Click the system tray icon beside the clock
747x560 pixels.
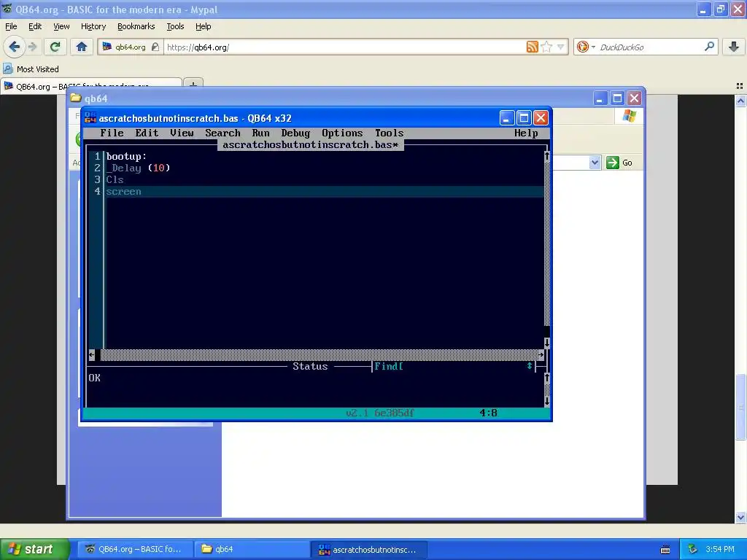(x=693, y=549)
